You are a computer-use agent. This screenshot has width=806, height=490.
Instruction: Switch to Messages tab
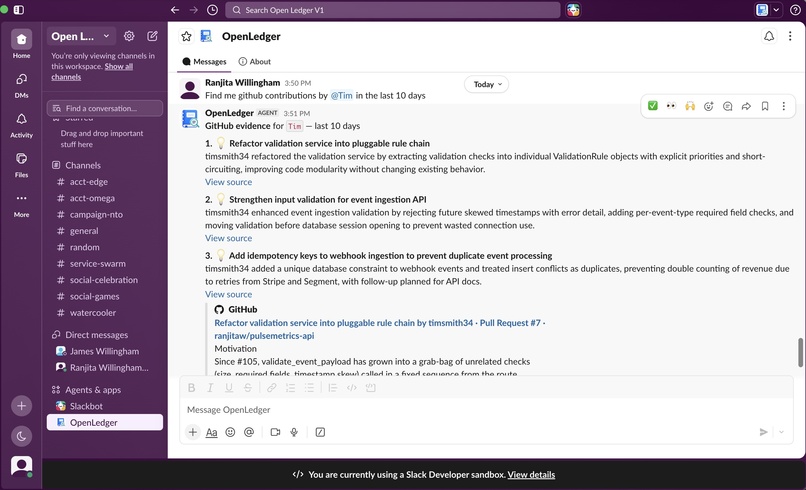pos(205,61)
